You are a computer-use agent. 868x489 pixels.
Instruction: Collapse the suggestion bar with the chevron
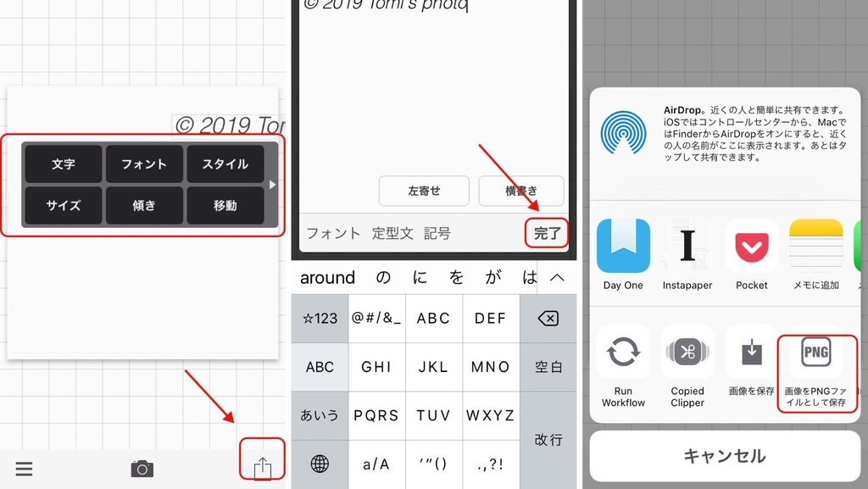click(557, 277)
